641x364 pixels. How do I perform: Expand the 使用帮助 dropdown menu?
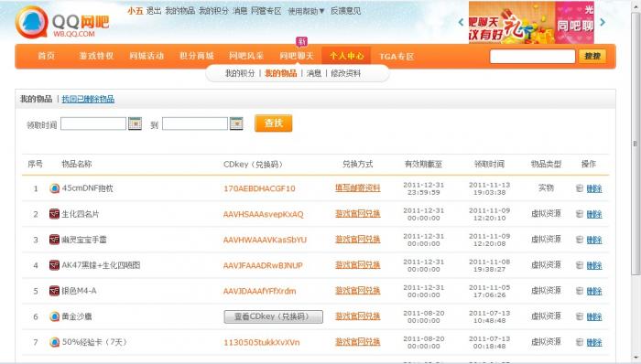point(306,11)
